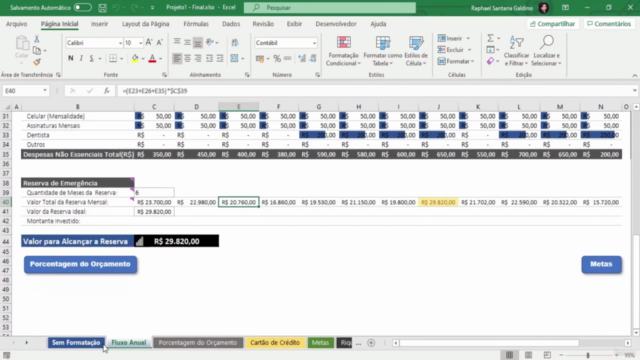Click Merge and Center icon
640x360 pixels.
point(234,59)
